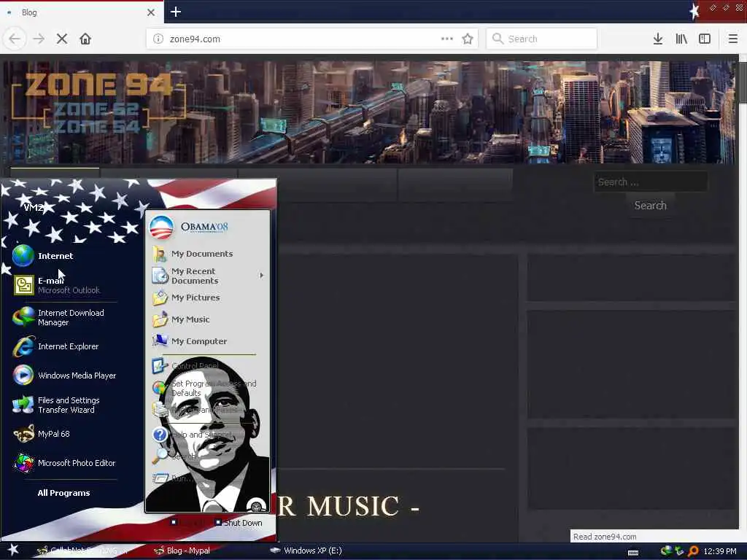747x560 pixels.
Task: Click the site Search field on zone94 page
Action: click(650, 182)
